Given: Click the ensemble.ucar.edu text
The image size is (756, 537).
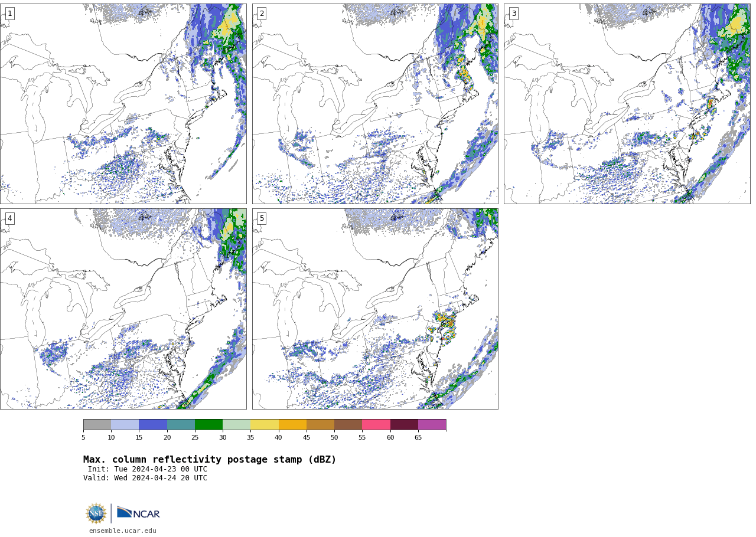Looking at the screenshot, I should click(x=123, y=531).
